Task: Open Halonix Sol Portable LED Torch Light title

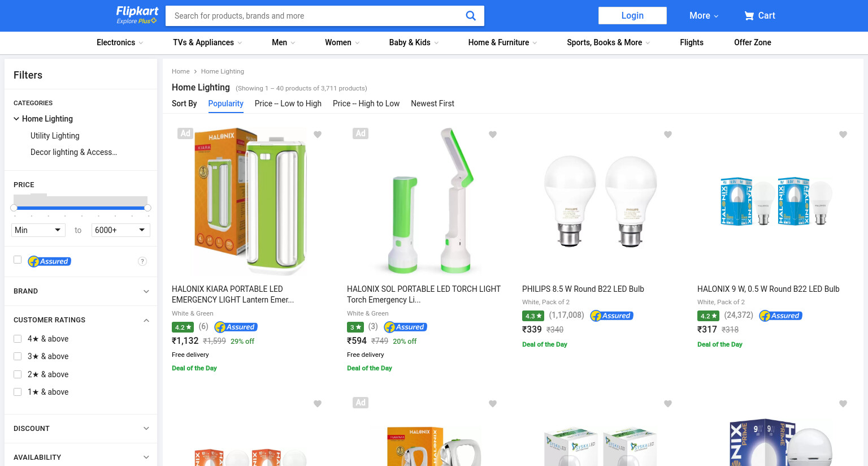Action: (424, 294)
